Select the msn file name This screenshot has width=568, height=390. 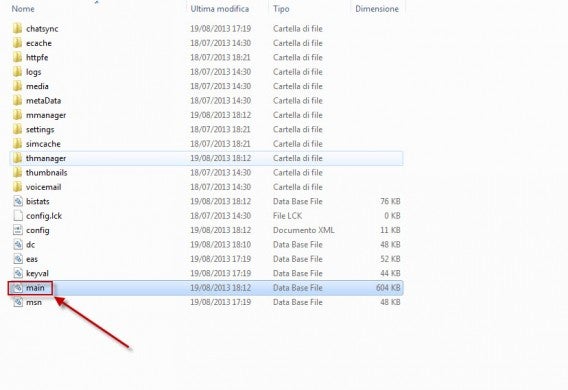pos(34,302)
